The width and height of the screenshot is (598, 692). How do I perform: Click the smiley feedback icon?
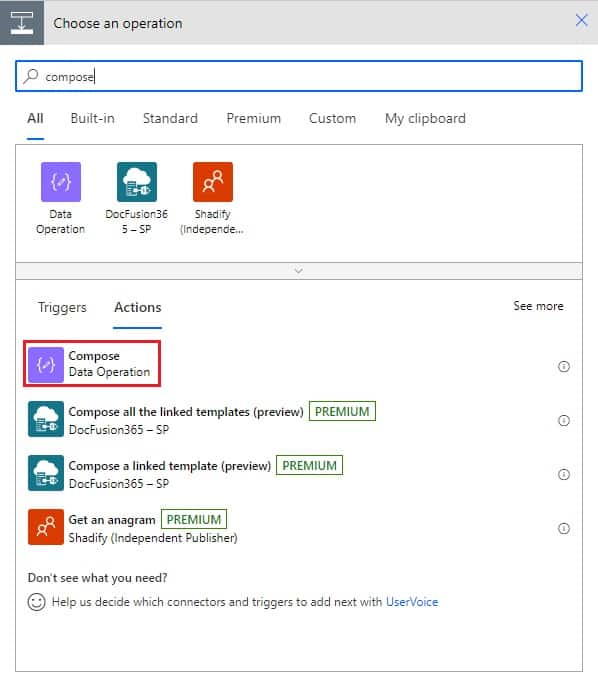pyautogui.click(x=36, y=602)
